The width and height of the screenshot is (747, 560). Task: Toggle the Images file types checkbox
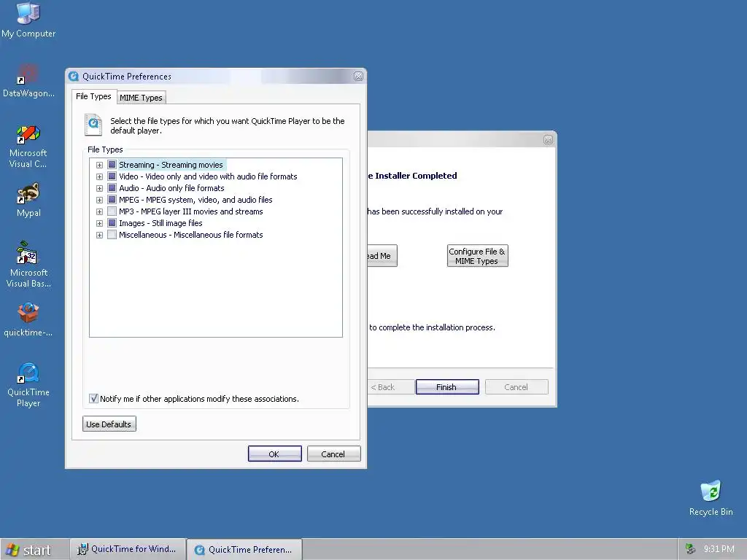[x=112, y=223]
